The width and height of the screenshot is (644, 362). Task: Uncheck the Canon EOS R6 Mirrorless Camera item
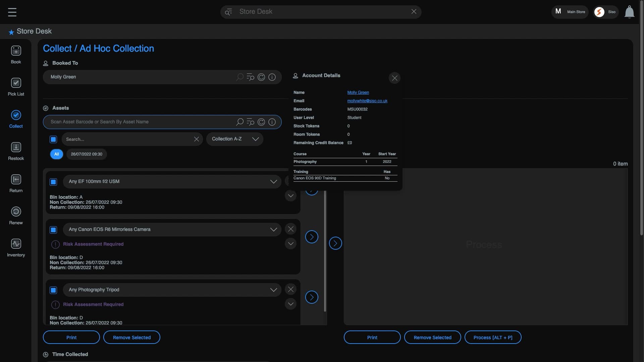pos(53,230)
